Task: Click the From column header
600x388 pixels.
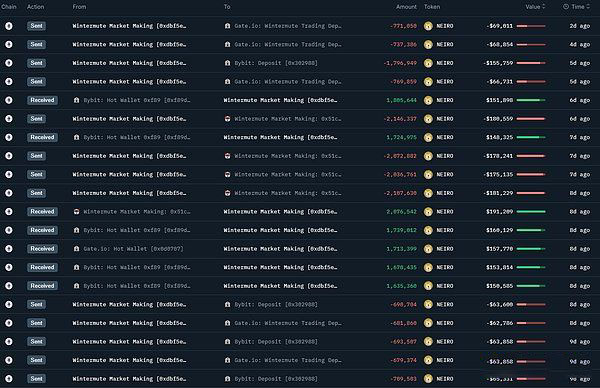Action: (x=79, y=7)
